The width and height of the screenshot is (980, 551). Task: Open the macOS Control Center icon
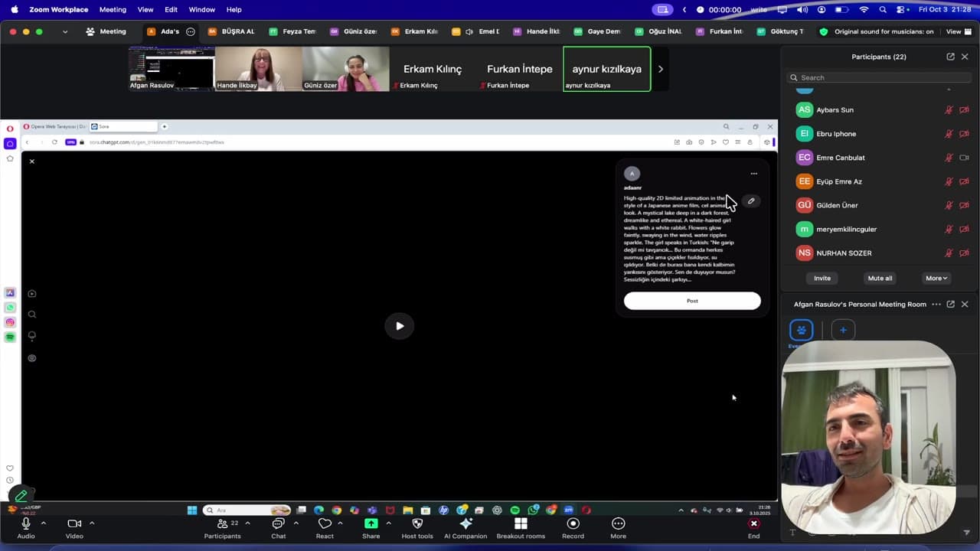click(902, 10)
